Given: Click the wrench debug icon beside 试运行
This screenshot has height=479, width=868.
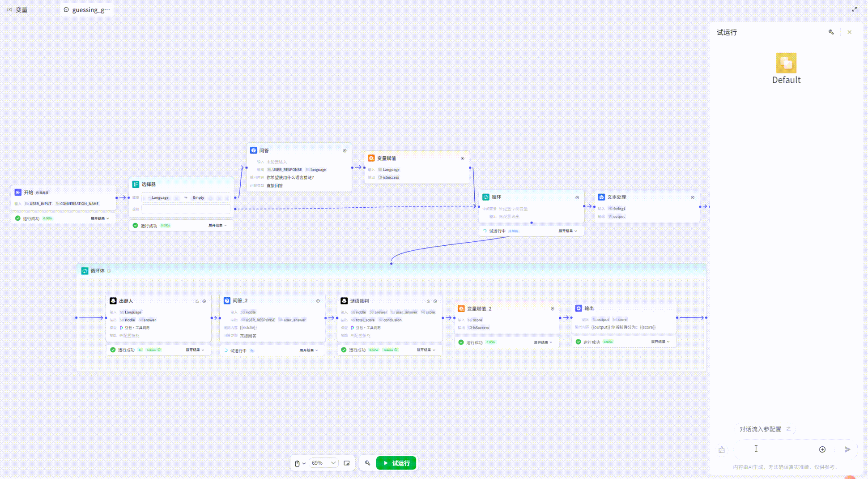Looking at the screenshot, I should pos(367,463).
